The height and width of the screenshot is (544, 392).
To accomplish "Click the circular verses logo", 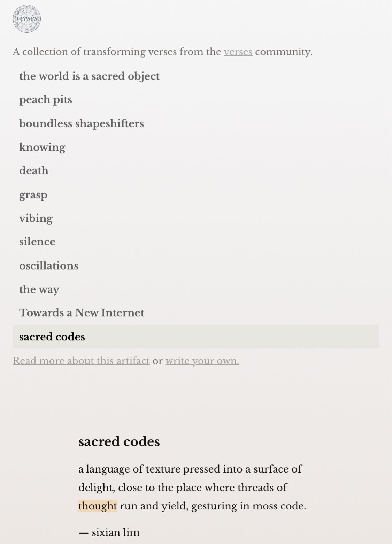I will coord(27,19).
